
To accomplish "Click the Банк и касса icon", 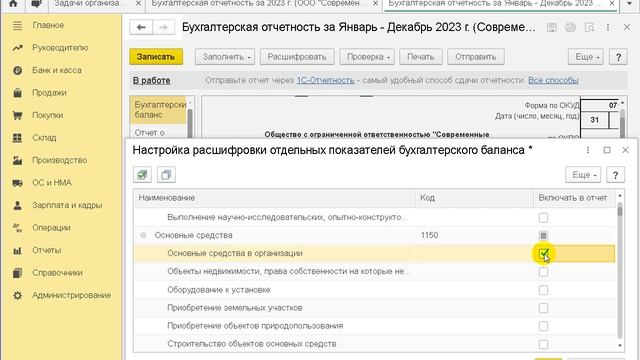I will (x=17, y=70).
